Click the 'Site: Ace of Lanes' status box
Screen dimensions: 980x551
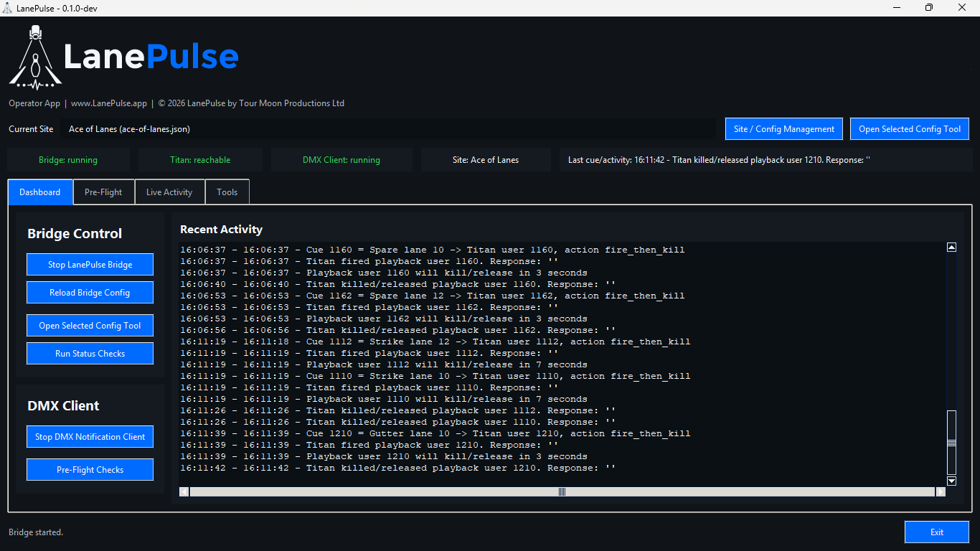(x=486, y=160)
